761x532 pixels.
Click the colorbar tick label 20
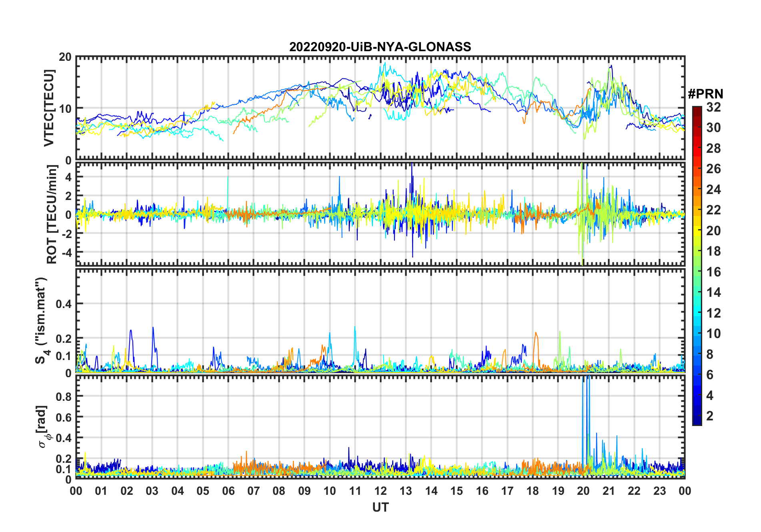click(x=713, y=231)
